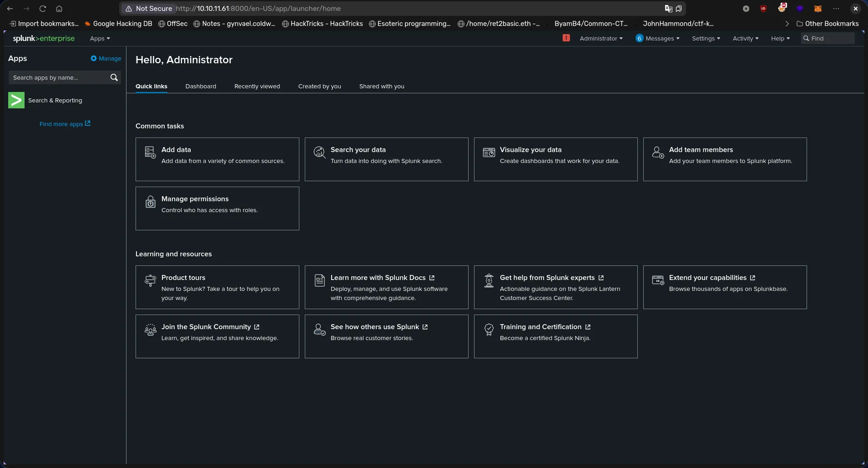Switch to the Dashboard tab
The image size is (868, 468).
tap(201, 86)
